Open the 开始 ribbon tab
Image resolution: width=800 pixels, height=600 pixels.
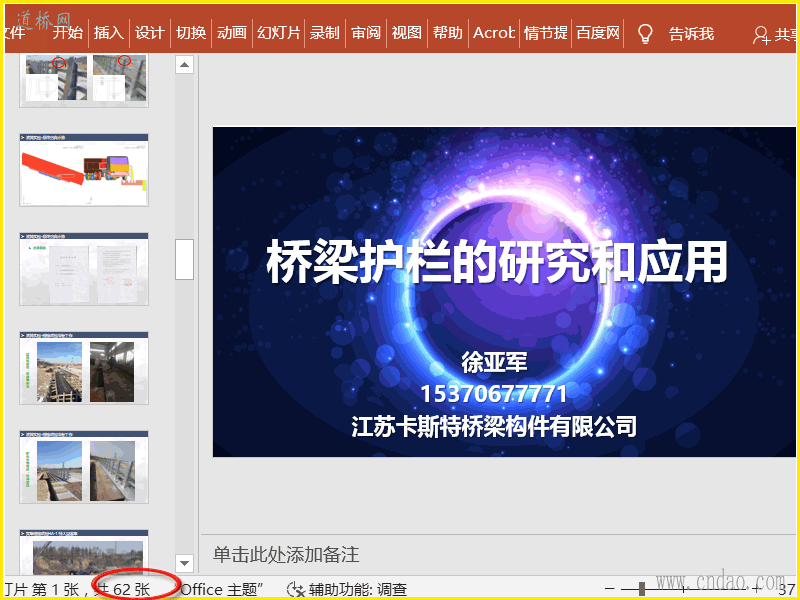click(67, 33)
